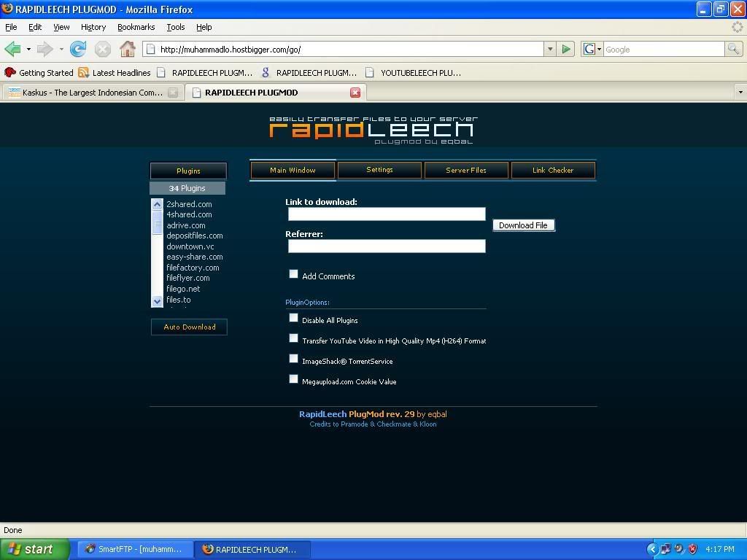Click the Stop loading button
The image size is (747, 560).
pos(102,49)
